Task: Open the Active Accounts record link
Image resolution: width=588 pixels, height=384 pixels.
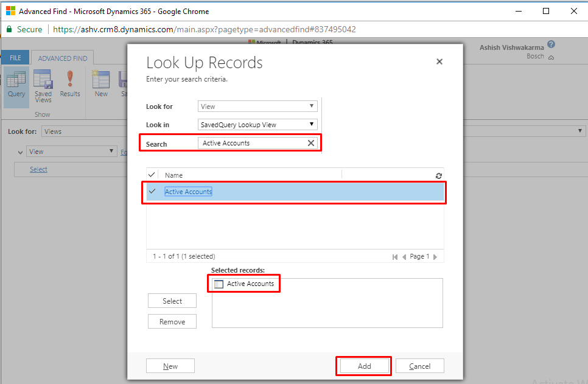Action: 188,192
